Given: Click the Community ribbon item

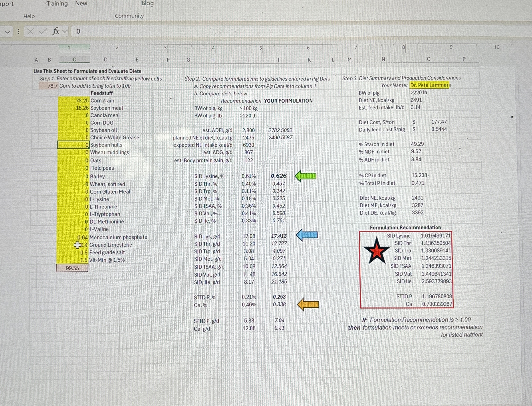Looking at the screenshot, I should click(129, 16).
